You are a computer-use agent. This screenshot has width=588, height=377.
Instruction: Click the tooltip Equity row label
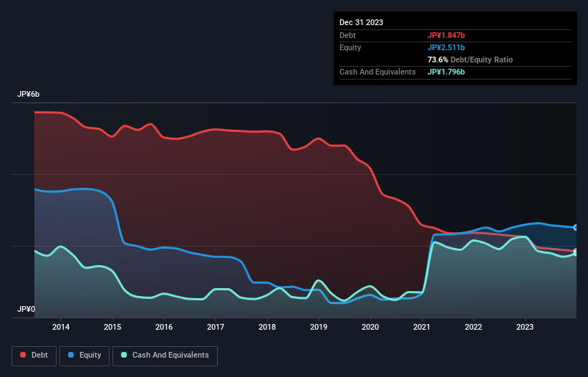pyautogui.click(x=350, y=47)
